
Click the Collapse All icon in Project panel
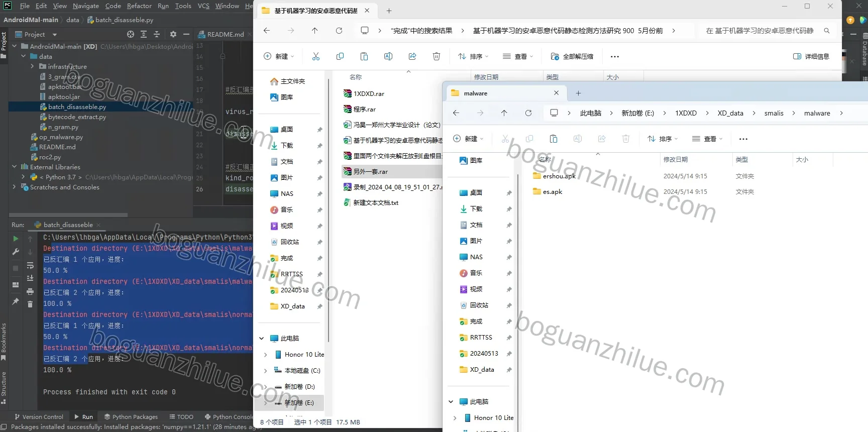click(x=157, y=34)
